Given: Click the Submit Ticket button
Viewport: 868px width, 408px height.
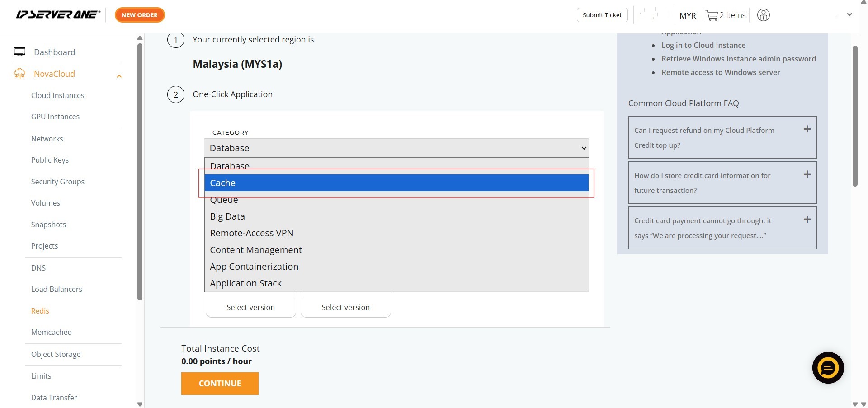Looking at the screenshot, I should tap(602, 15).
